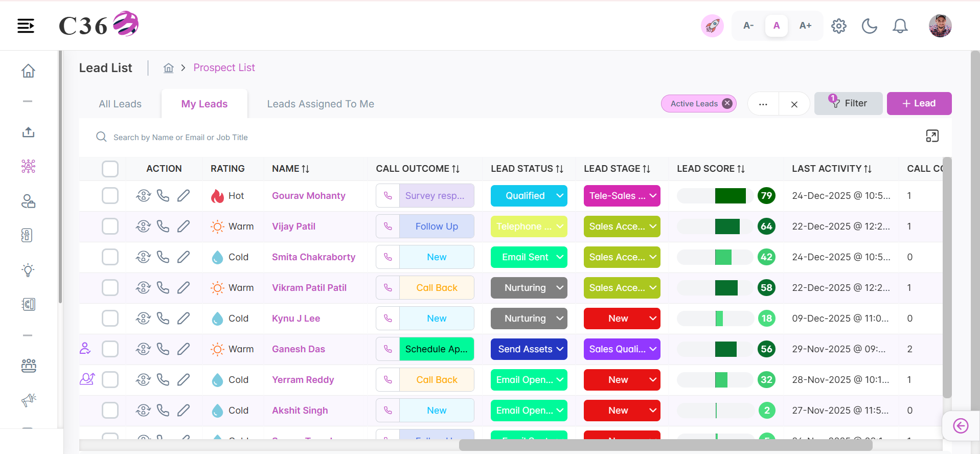Open the megaphone campaigns sidebar icon
The image size is (980, 454).
[x=29, y=400]
